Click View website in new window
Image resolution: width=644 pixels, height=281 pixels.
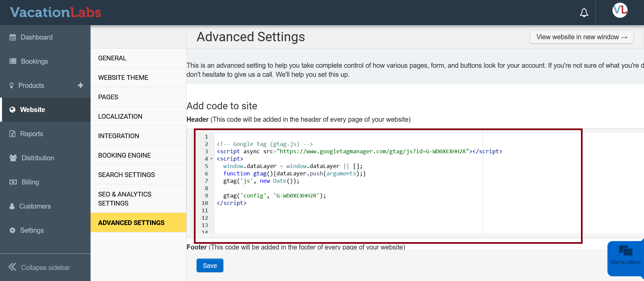coord(581,37)
